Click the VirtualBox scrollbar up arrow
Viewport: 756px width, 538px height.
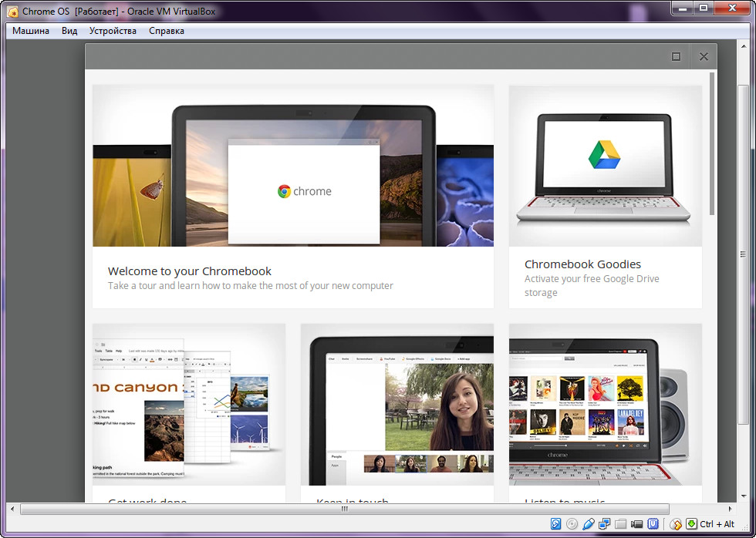tap(742, 45)
